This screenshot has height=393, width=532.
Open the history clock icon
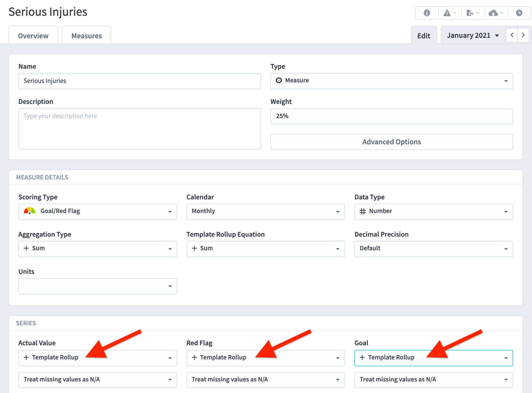519,12
